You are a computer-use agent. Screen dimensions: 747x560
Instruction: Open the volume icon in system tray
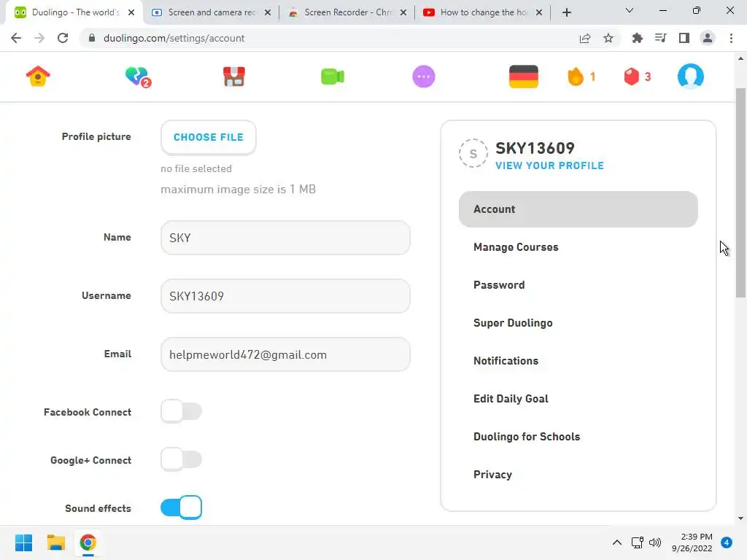click(x=655, y=542)
